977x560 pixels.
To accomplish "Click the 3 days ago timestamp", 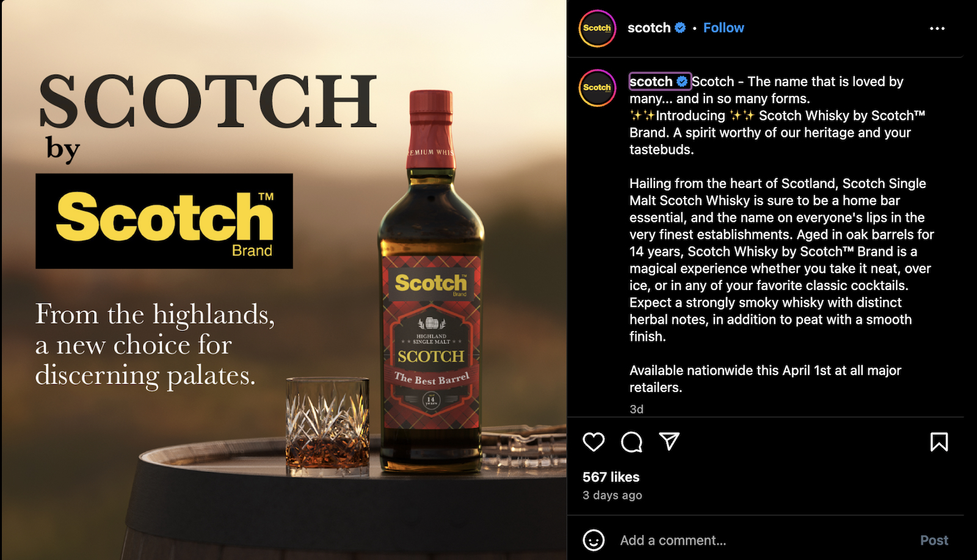I will coord(612,495).
